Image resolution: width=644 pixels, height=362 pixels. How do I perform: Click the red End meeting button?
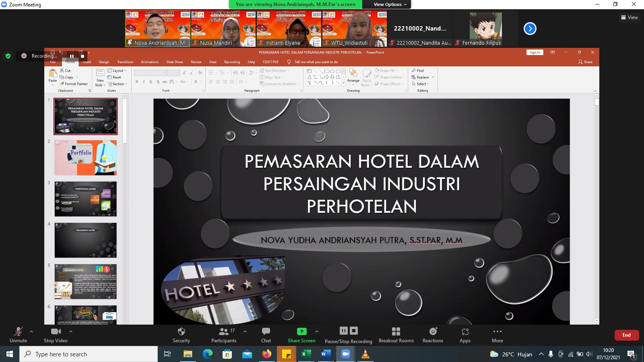point(627,335)
